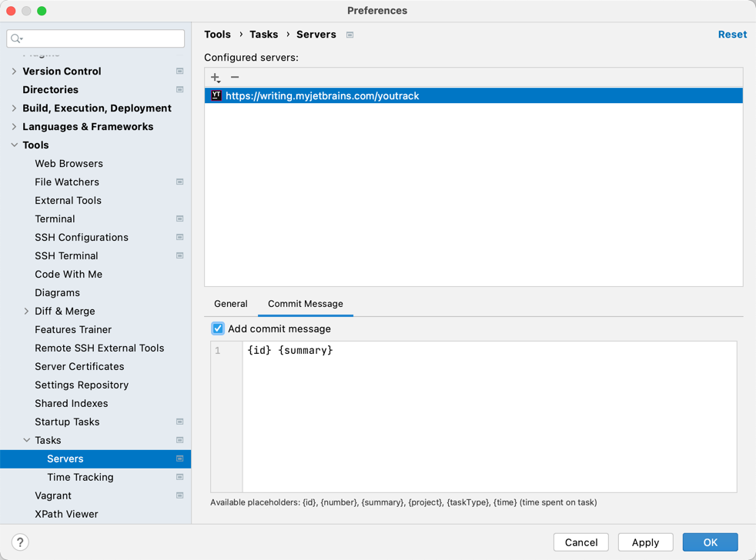Click the YouTrack server icon
Screen dimensions: 756x560
coord(216,95)
